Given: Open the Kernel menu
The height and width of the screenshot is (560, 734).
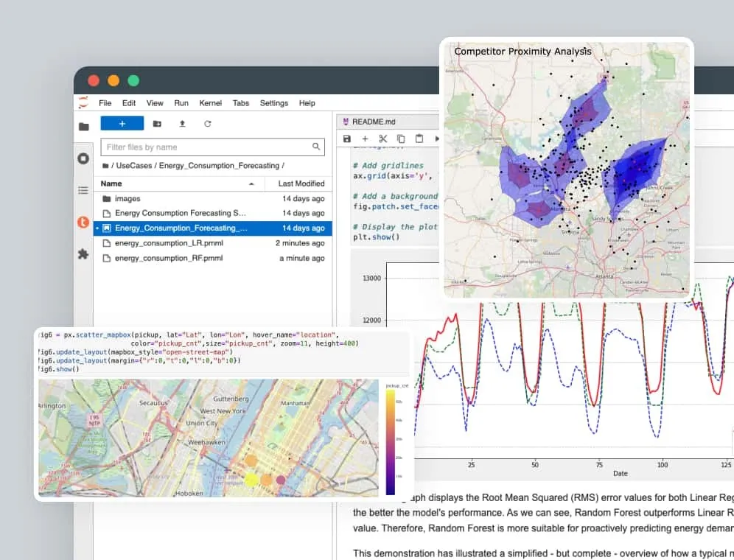Looking at the screenshot, I should (x=210, y=103).
